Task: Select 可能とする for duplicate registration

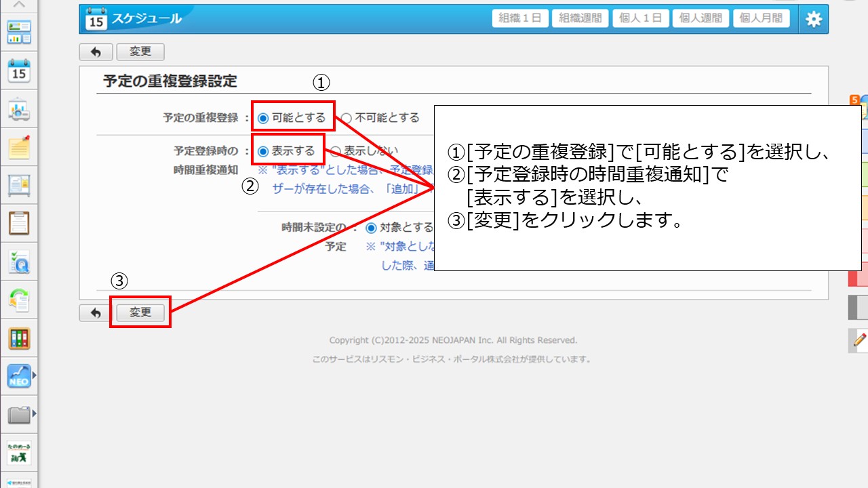Action: coord(264,118)
